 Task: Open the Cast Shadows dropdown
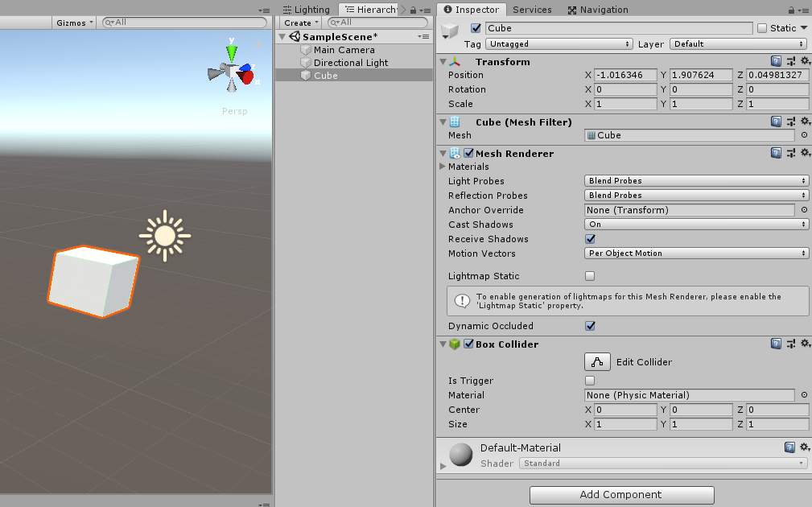(696, 225)
